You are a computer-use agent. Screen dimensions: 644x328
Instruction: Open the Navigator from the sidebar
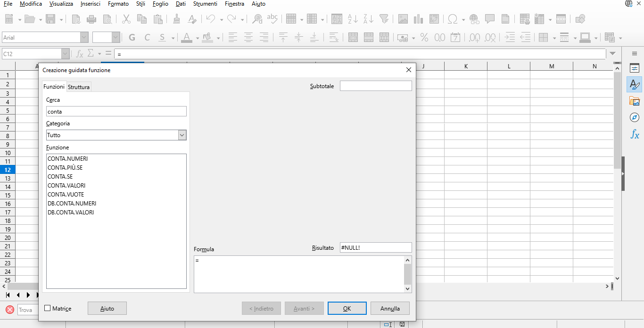[634, 117]
